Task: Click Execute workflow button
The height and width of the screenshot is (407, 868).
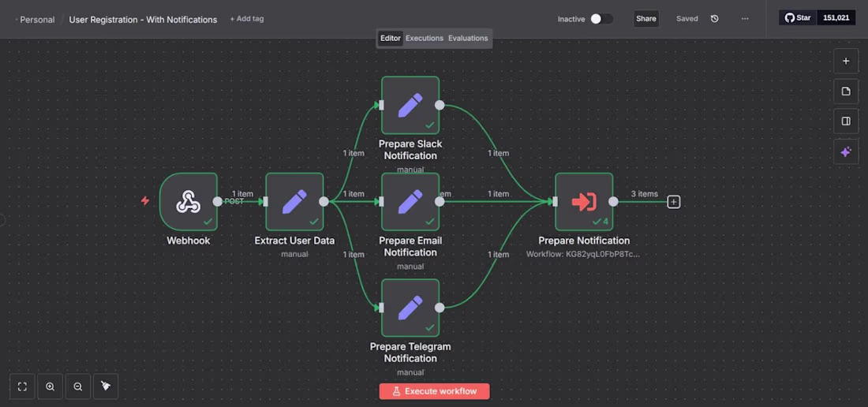Action: click(x=435, y=391)
